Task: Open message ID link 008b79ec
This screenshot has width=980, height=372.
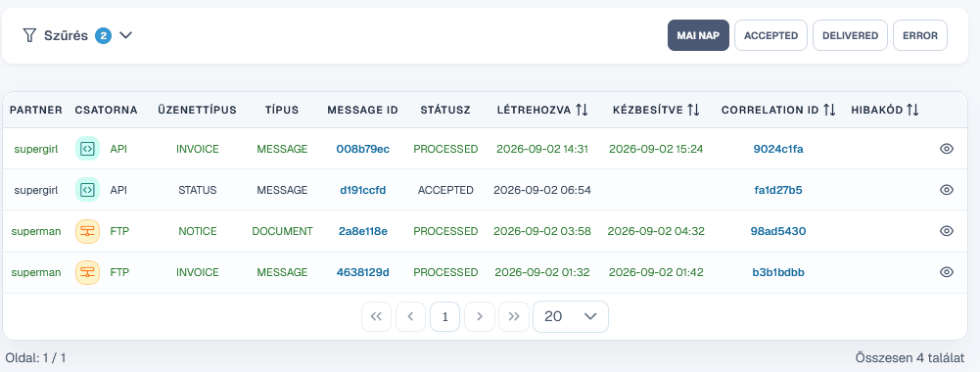Action: tap(362, 149)
